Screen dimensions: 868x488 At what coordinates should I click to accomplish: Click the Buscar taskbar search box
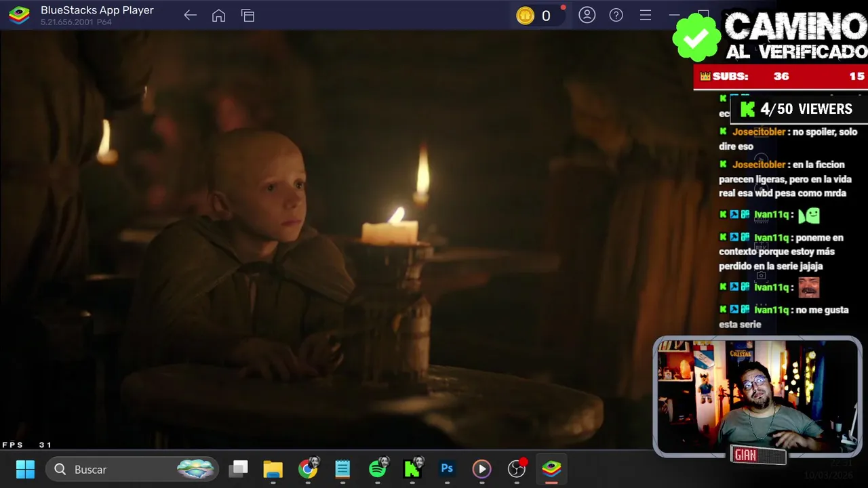pyautogui.click(x=132, y=469)
